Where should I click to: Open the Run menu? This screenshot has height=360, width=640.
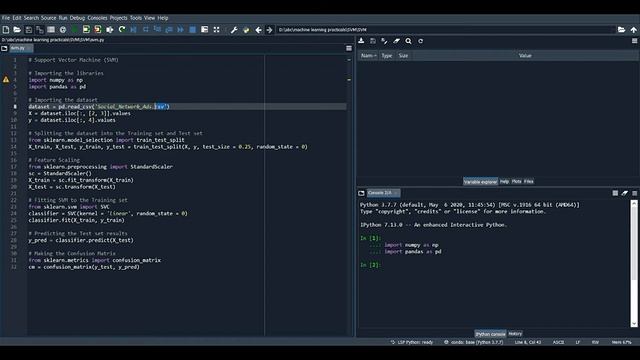63,18
